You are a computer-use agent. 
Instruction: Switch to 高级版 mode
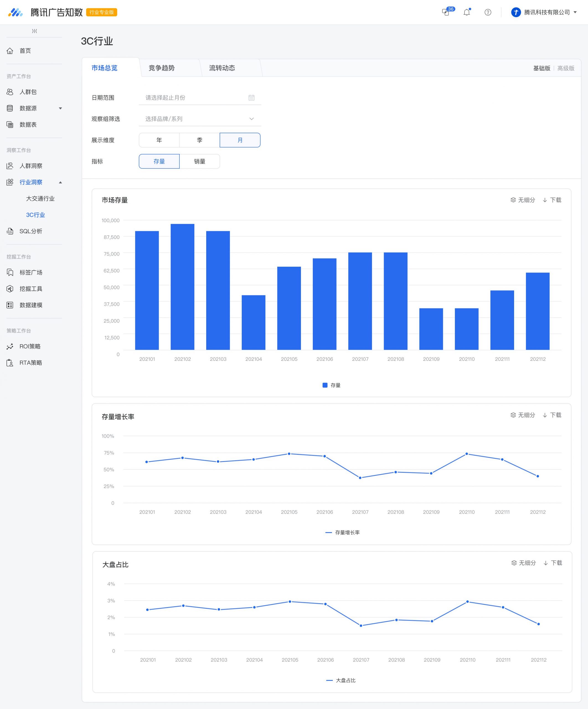pyautogui.click(x=566, y=68)
